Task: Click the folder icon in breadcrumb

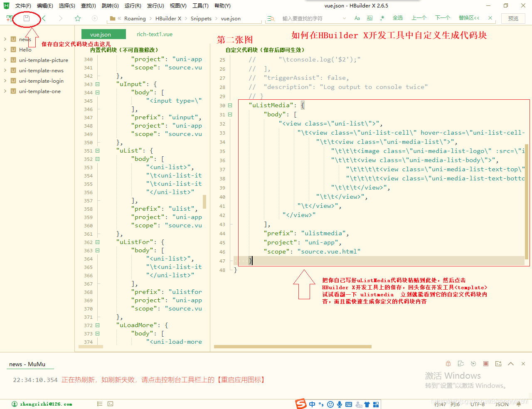Action: 113,18
